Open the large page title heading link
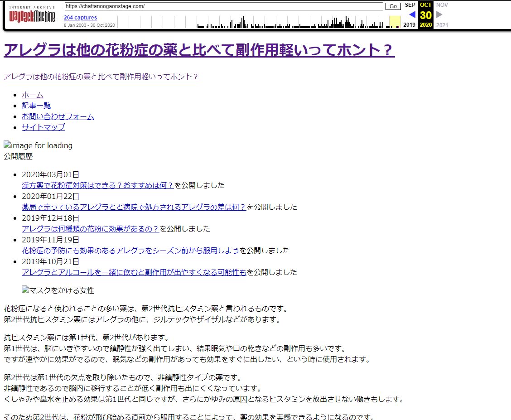This screenshot has width=511, height=420. 199,50
